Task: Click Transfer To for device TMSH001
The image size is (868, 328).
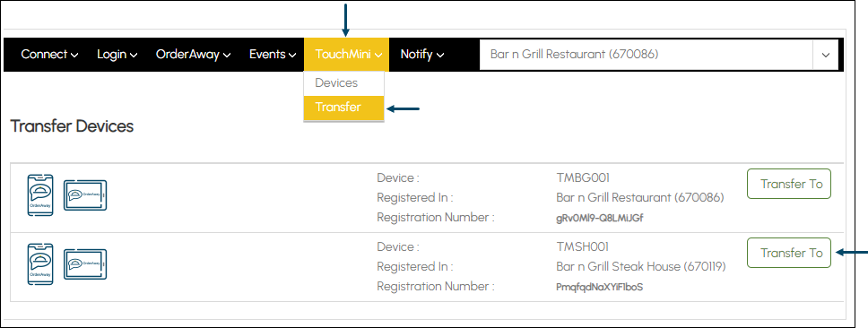Action: 789,253
